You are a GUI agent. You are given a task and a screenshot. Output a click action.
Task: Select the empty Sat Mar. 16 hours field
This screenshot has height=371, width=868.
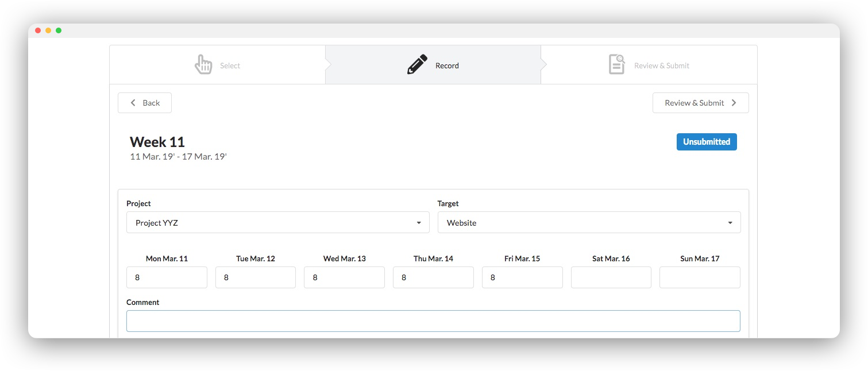611,277
